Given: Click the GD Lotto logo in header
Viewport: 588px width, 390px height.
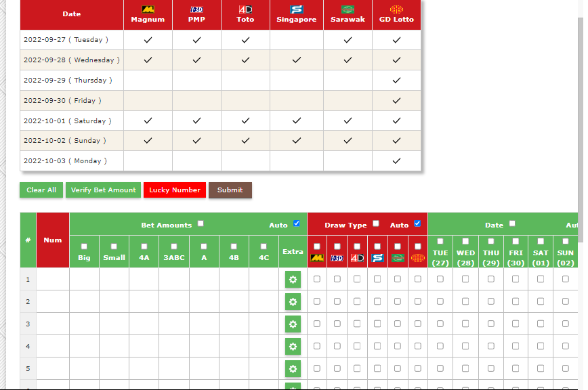Looking at the screenshot, I should (396, 9).
